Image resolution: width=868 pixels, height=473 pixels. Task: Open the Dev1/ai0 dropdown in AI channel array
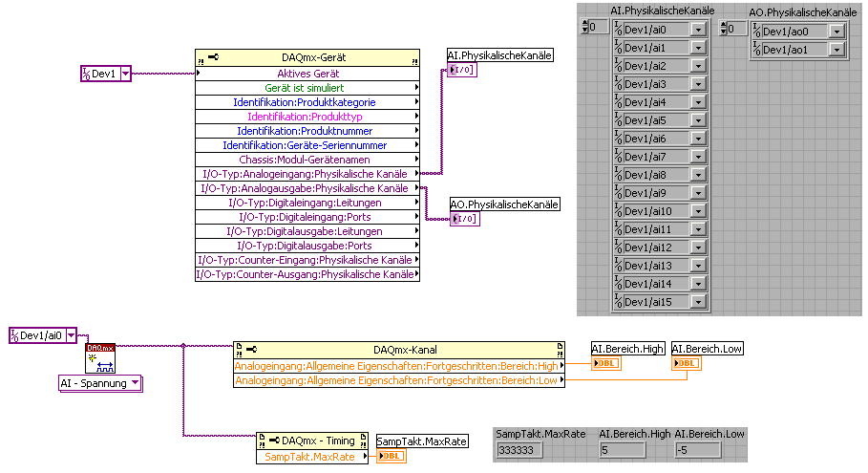click(699, 30)
